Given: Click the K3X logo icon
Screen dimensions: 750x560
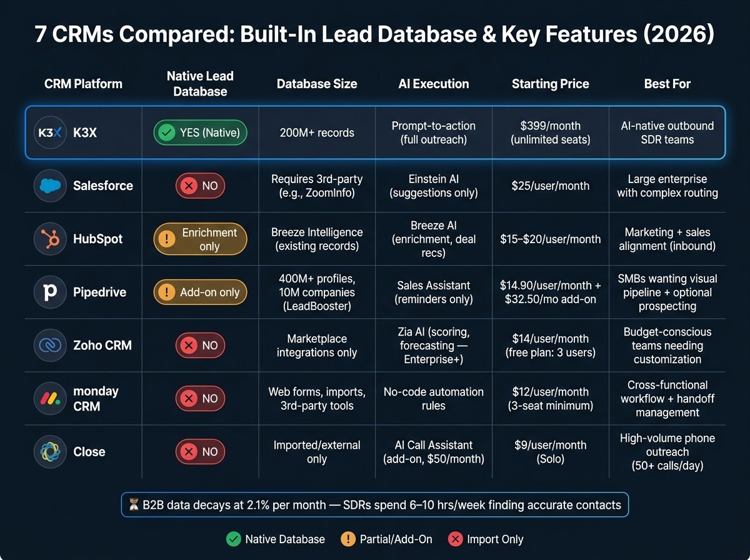Looking at the screenshot, I should (x=51, y=132).
